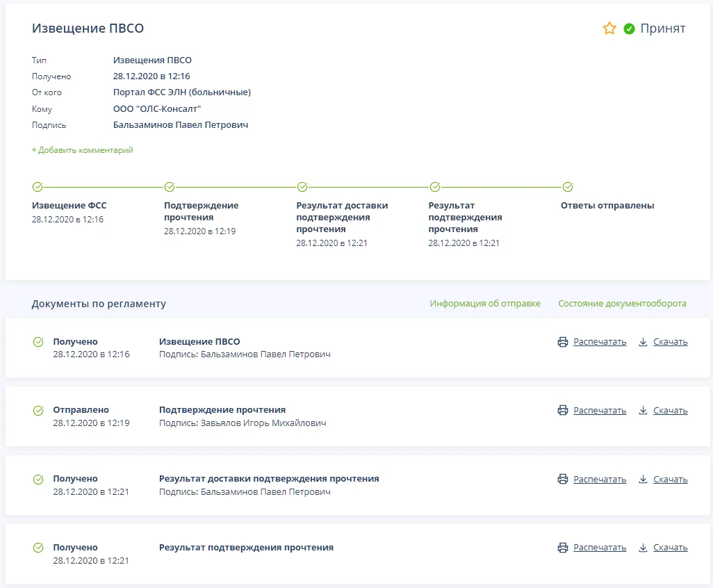
Task: Add a comment via Добавить комментарий
Action: coord(82,150)
